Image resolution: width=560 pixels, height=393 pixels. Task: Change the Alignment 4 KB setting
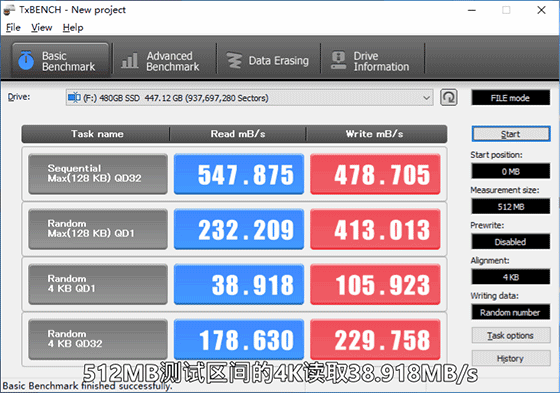click(x=510, y=277)
